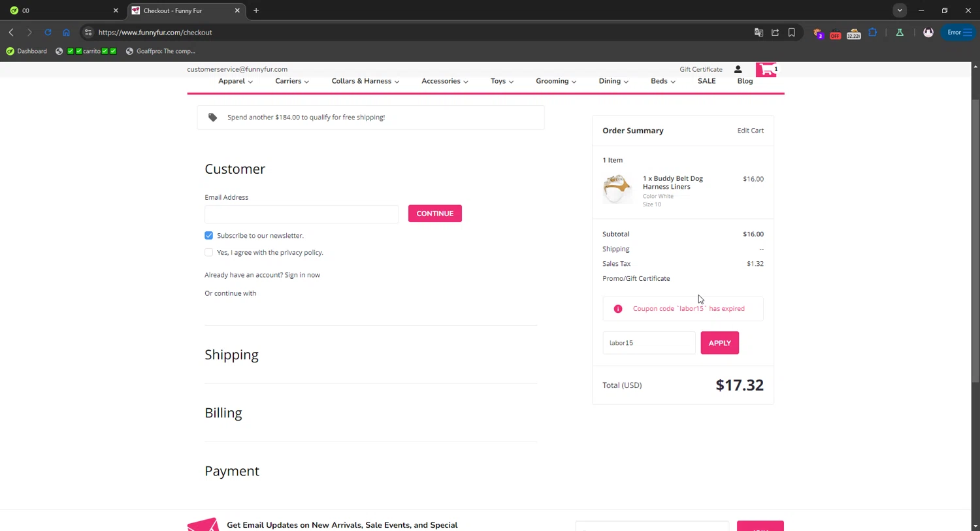Expand the Toys menu

[x=502, y=81]
